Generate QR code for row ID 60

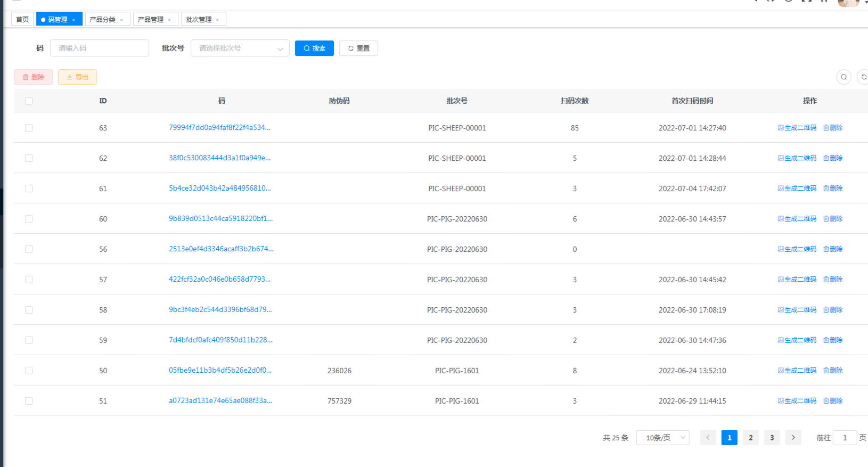797,219
